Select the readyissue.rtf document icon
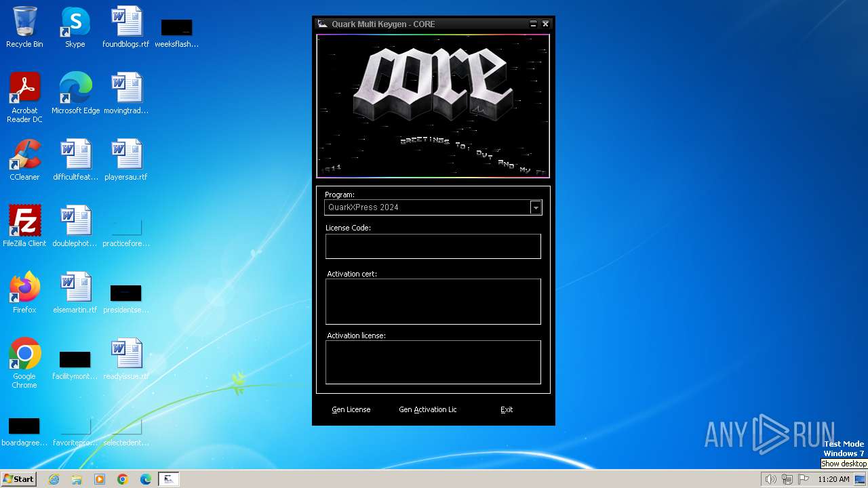 click(126, 360)
